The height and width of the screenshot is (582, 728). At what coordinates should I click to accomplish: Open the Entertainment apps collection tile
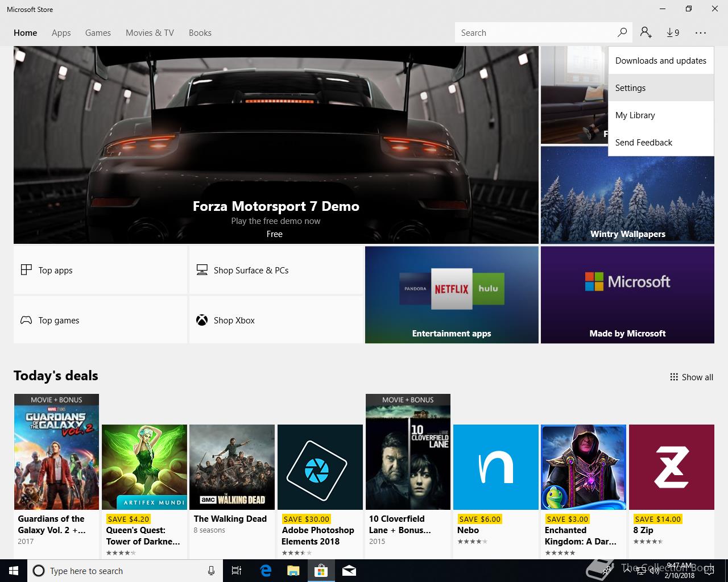point(452,294)
